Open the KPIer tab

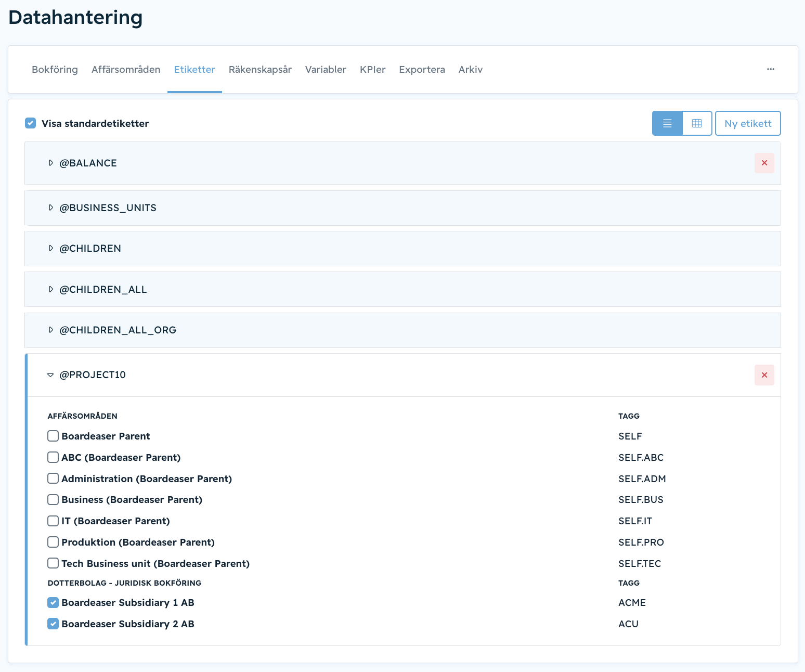tap(372, 69)
